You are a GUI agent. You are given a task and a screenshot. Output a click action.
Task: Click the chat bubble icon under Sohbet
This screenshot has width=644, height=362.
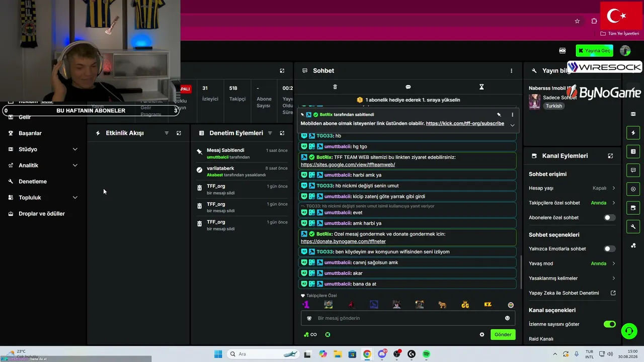pos(408,87)
